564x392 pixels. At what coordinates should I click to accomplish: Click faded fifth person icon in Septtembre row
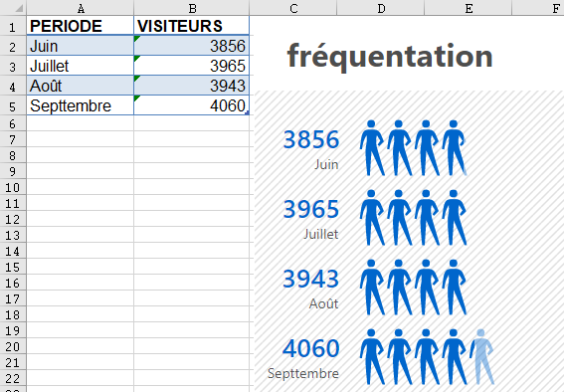(x=481, y=357)
